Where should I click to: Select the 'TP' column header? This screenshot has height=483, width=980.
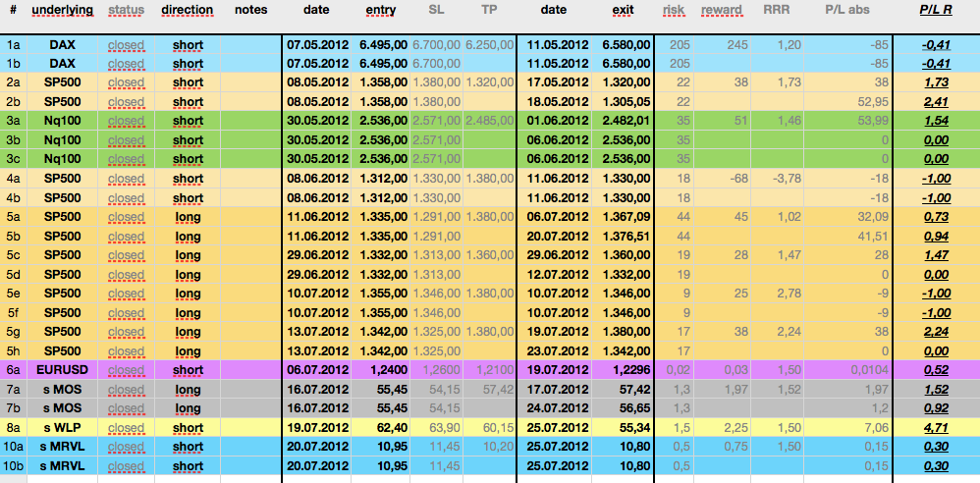[489, 11]
